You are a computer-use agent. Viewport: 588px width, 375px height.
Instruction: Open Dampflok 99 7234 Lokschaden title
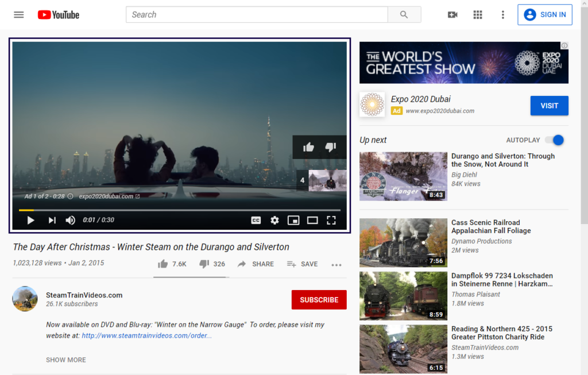502,280
